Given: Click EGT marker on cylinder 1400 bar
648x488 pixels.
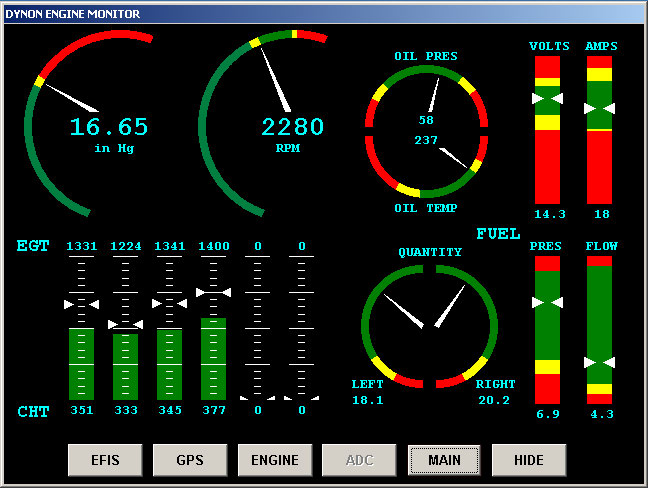Looking at the screenshot, I should click(x=213, y=293).
